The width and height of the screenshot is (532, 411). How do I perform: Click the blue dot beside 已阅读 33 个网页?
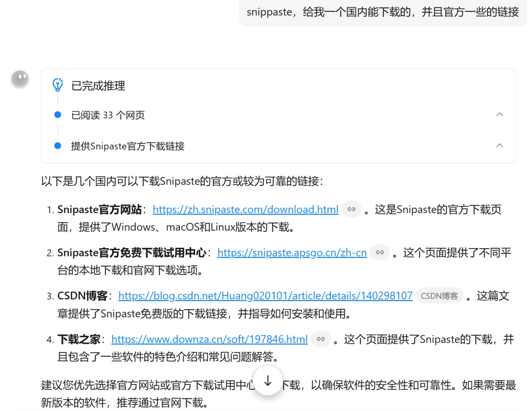58,115
